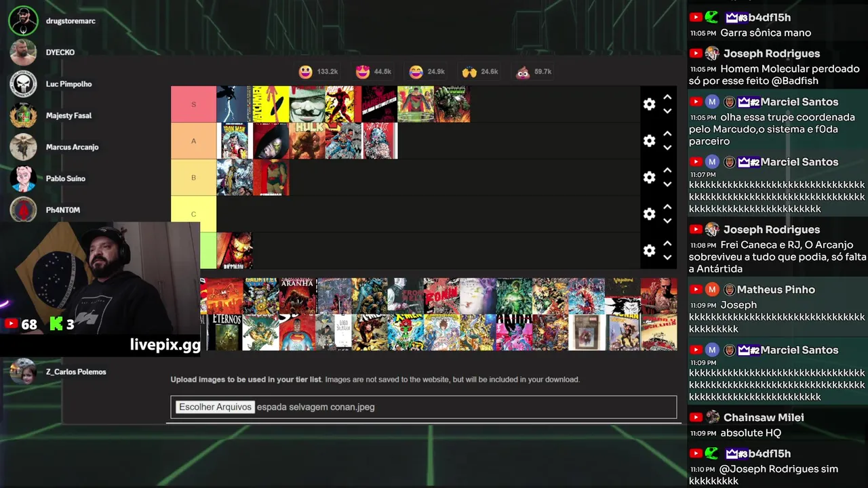Screen dimensions: 868x488
Task: Click Majesty Fasal crest avatar
Action: click(x=23, y=115)
